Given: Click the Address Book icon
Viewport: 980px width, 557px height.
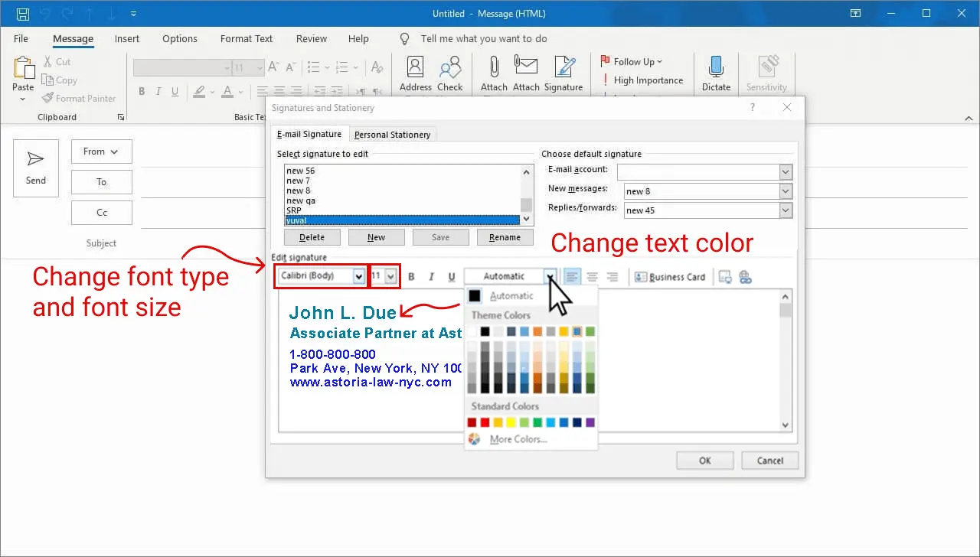Looking at the screenshot, I should pos(415,73).
